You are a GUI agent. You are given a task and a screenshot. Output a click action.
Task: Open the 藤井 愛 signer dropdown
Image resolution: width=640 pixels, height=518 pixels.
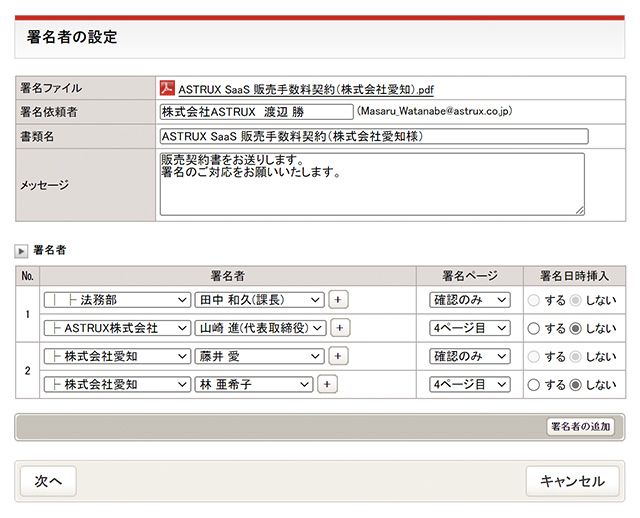[x=260, y=356]
